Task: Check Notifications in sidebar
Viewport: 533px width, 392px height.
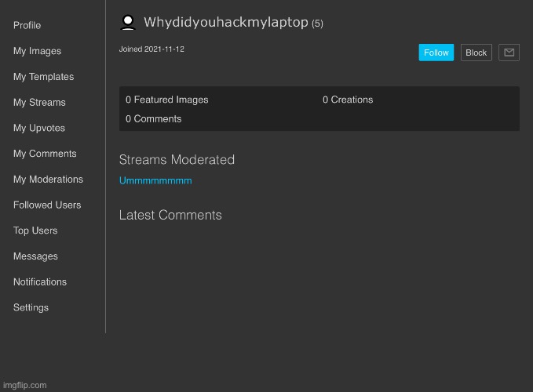Action: point(40,281)
